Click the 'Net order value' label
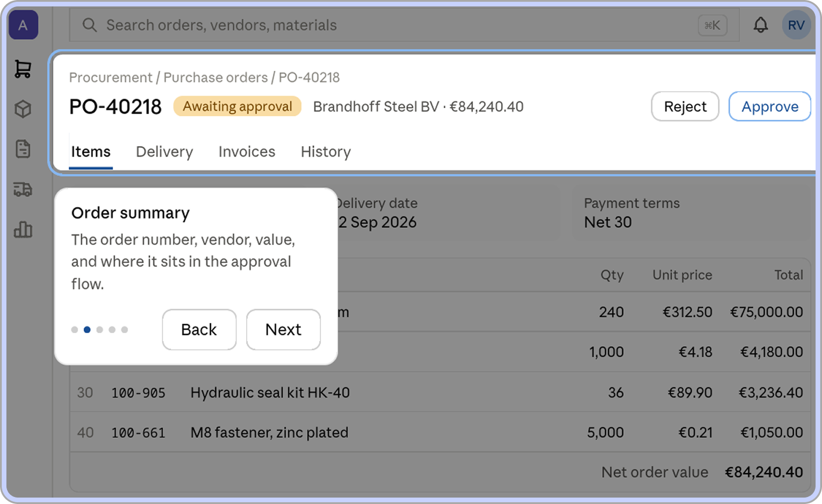This screenshot has height=504, width=822. 655,472
